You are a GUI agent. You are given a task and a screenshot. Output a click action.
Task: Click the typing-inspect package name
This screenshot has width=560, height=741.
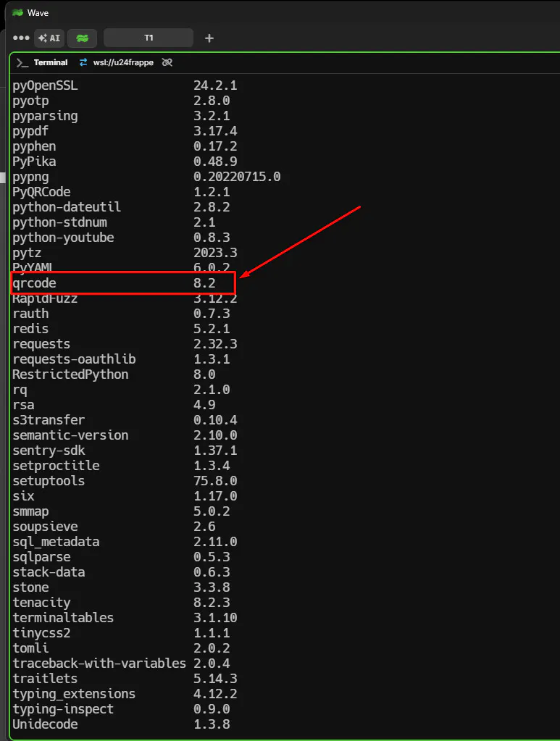[63, 709]
